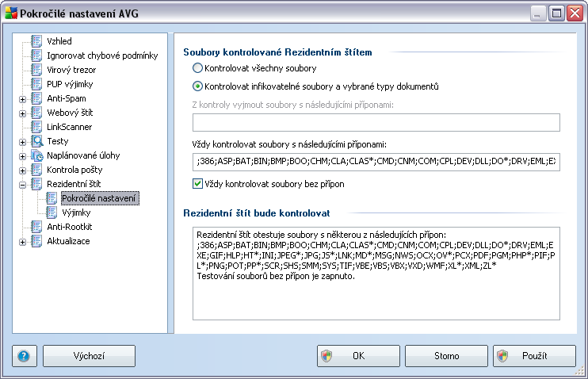
Task: Select the Kontrola pošty tree label
Action: coord(74,170)
